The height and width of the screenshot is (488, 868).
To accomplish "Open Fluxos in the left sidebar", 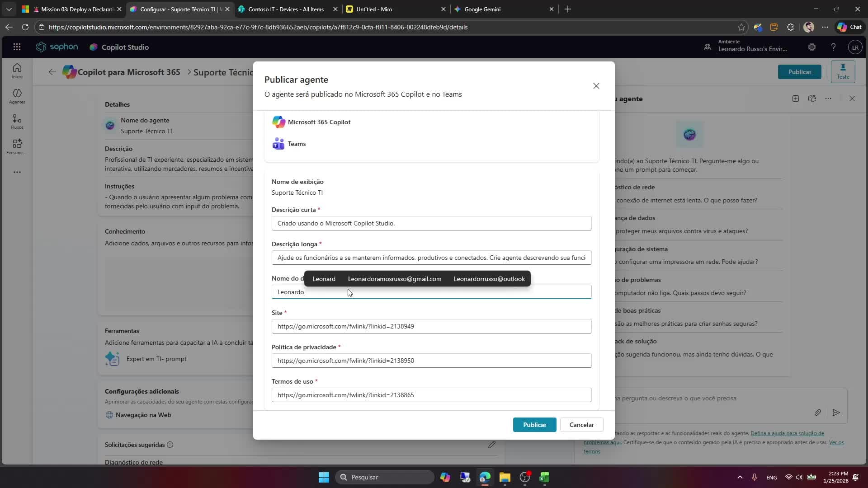I will 17,121.
